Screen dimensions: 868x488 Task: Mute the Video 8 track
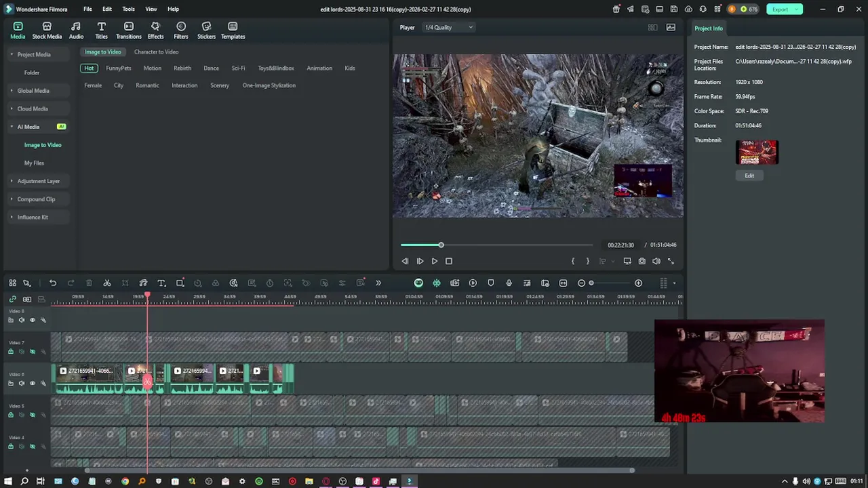pos(22,320)
